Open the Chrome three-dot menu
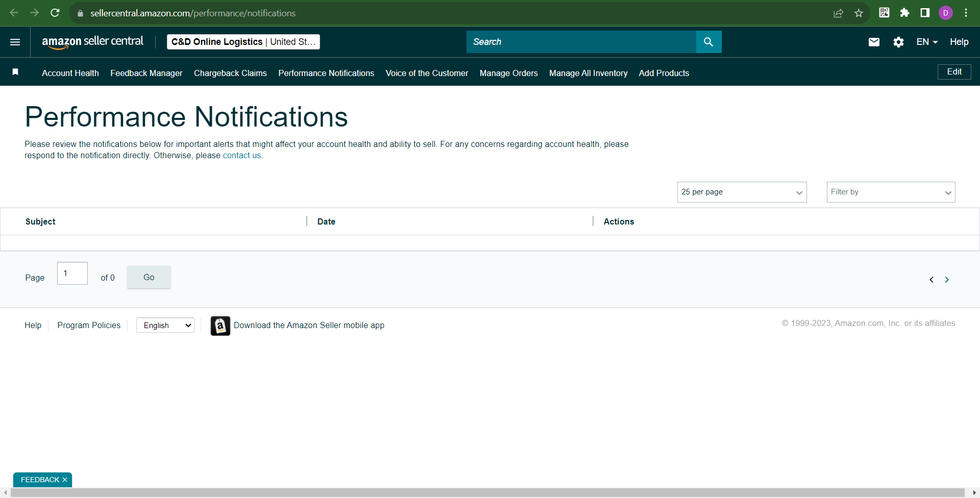Image resolution: width=980 pixels, height=498 pixels. coord(966,13)
